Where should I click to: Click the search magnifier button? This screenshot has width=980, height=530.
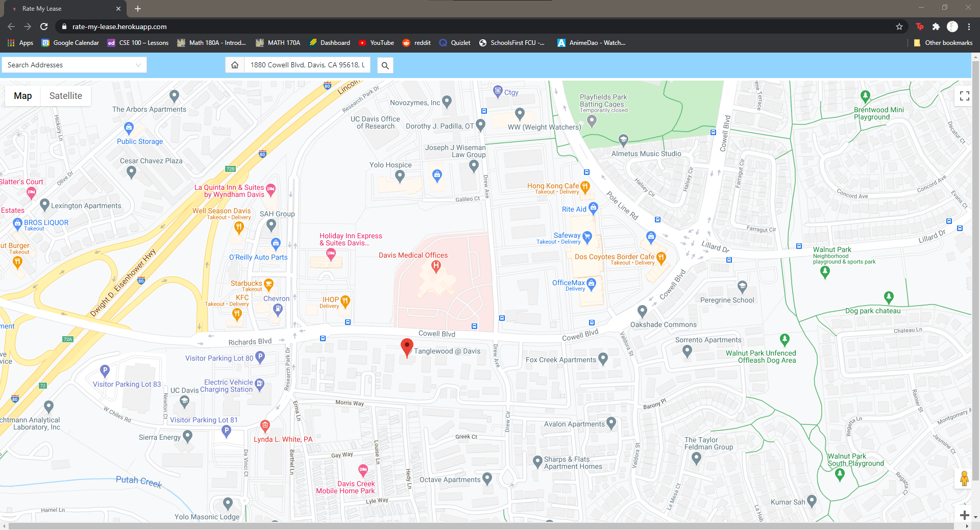[x=385, y=65]
